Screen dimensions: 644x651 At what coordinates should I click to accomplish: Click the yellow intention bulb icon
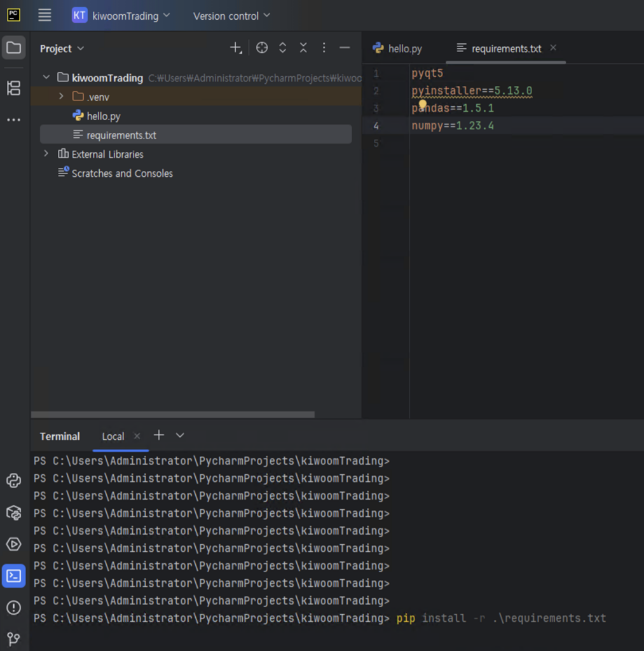(422, 104)
